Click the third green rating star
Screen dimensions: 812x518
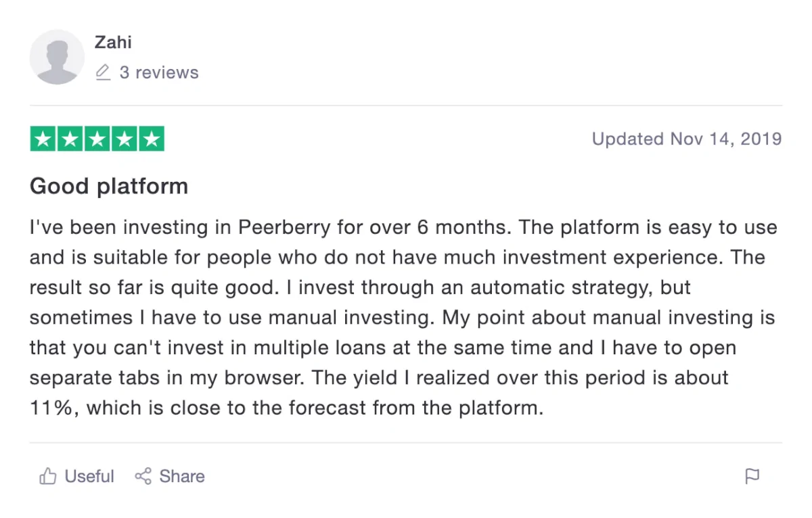pyautogui.click(x=97, y=139)
